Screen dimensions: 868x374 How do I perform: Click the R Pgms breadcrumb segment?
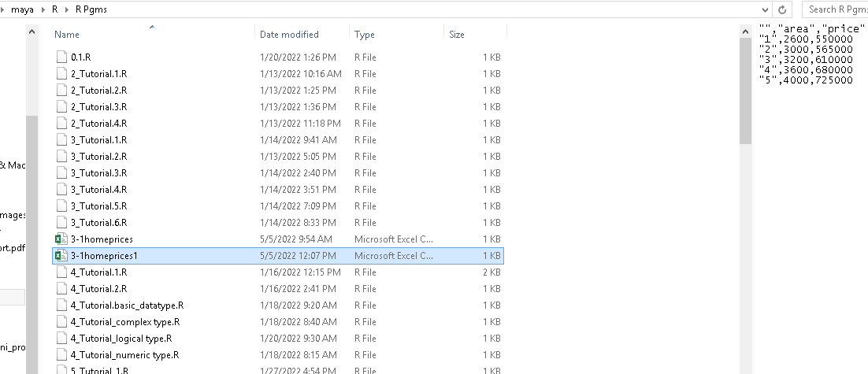[x=91, y=9]
